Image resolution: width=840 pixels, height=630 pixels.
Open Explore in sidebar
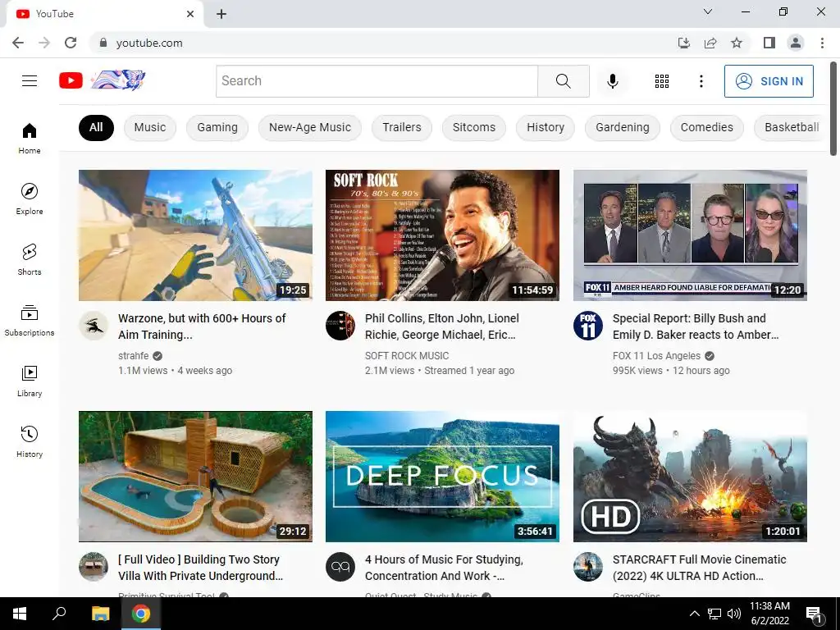30,199
